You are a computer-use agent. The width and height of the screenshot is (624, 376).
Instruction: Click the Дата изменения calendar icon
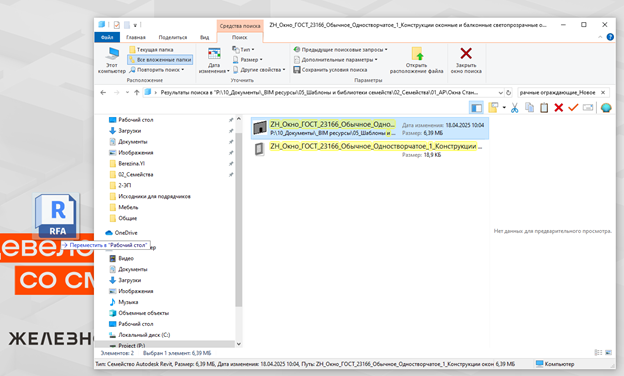(214, 53)
